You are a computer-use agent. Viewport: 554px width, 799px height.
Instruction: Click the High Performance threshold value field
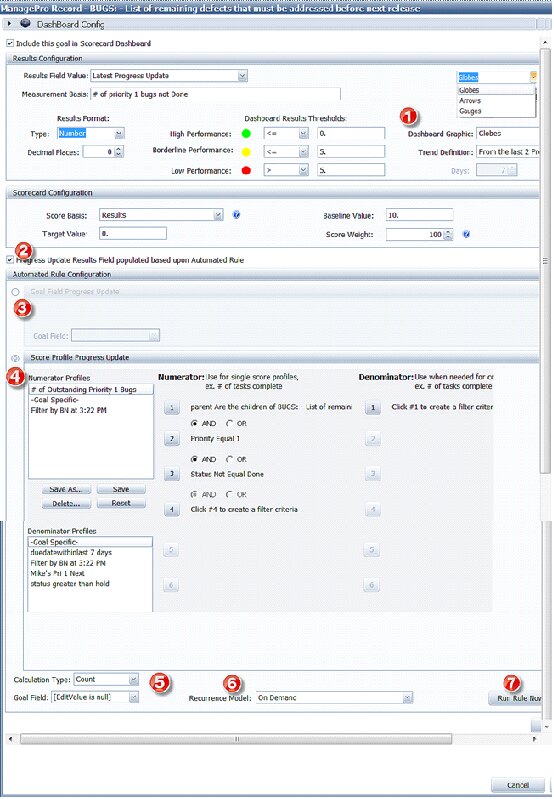coord(351,134)
